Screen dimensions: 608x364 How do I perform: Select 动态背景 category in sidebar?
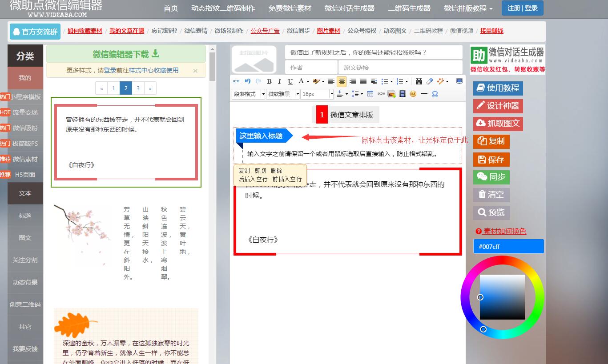25,282
